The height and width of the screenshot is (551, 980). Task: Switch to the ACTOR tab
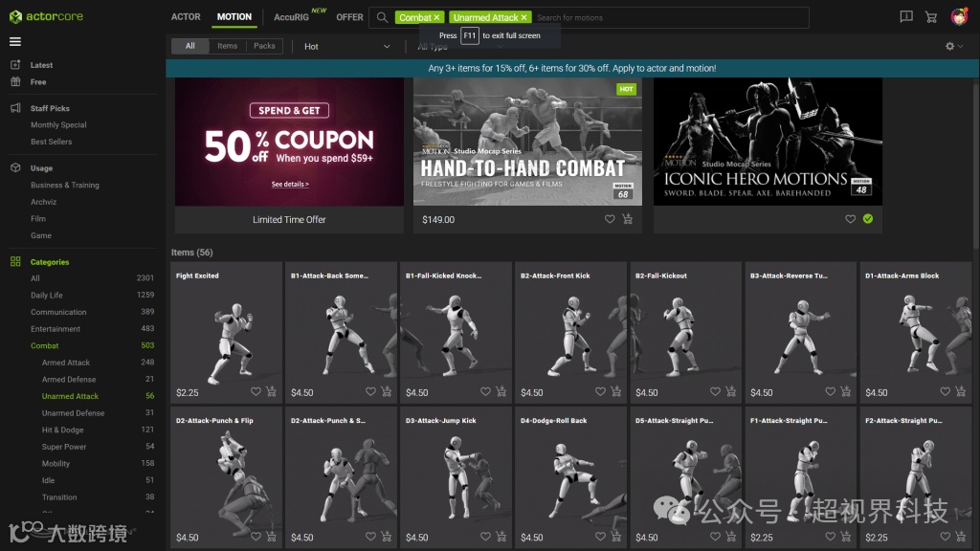[186, 17]
